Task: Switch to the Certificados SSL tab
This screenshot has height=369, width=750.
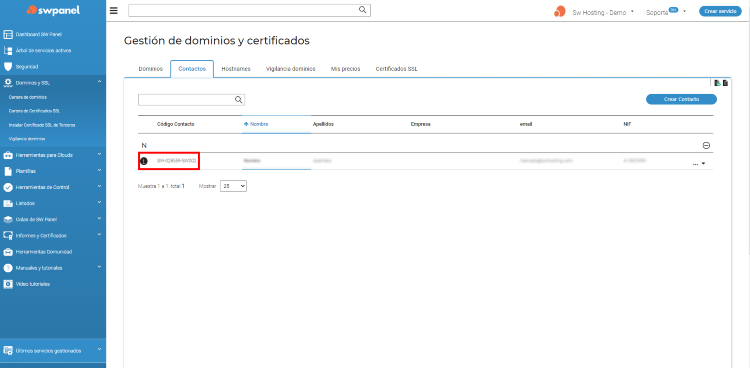Action: click(x=397, y=69)
